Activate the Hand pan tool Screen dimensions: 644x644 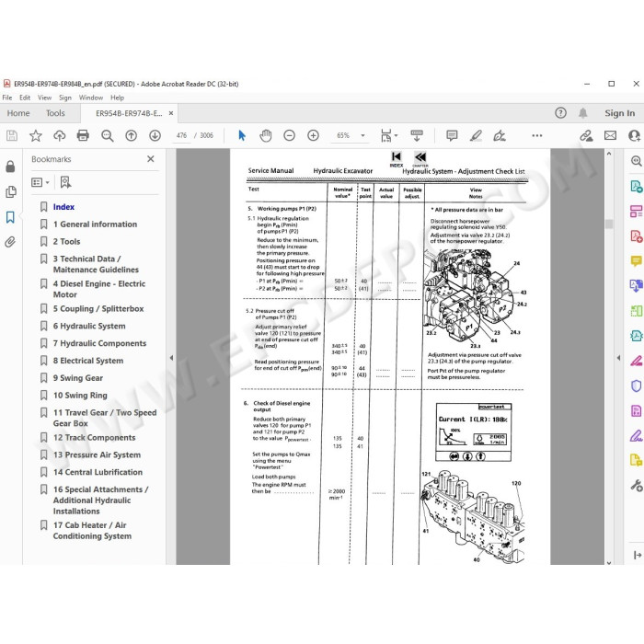(x=266, y=135)
